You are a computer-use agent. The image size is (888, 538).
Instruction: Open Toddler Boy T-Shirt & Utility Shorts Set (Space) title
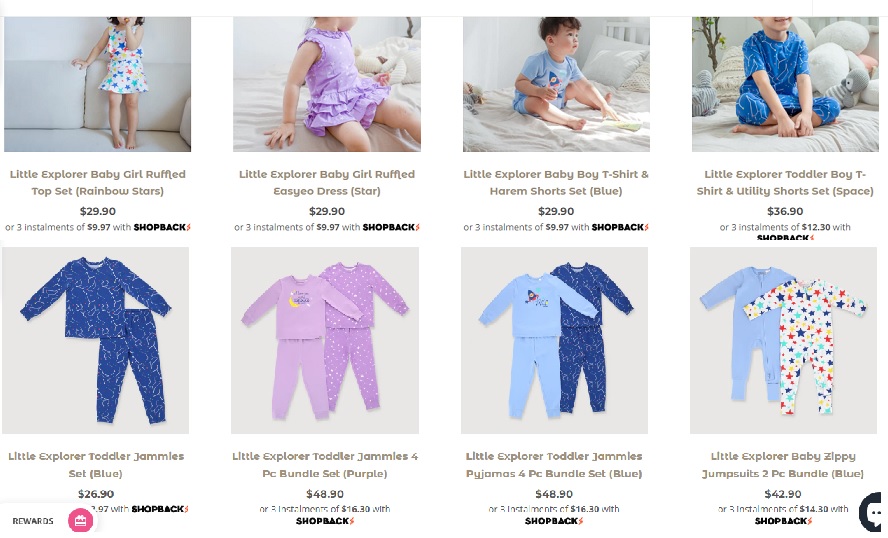pyautogui.click(x=785, y=182)
